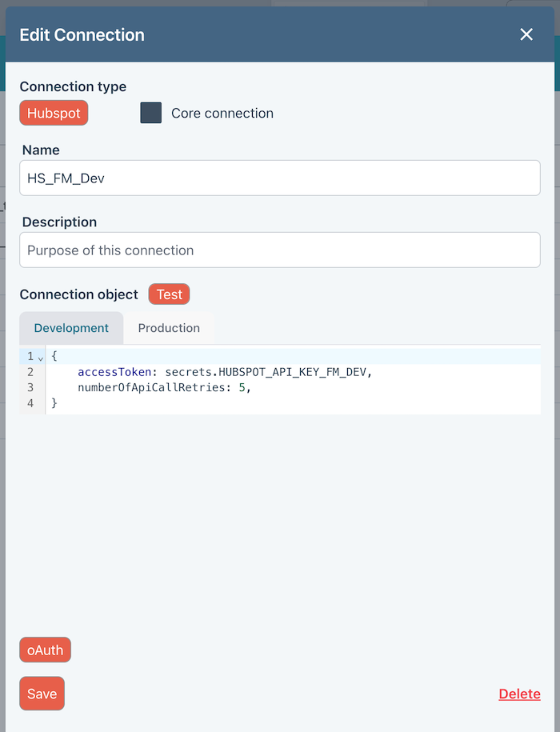
Task: Click the retries value 5 in code
Action: (x=242, y=387)
